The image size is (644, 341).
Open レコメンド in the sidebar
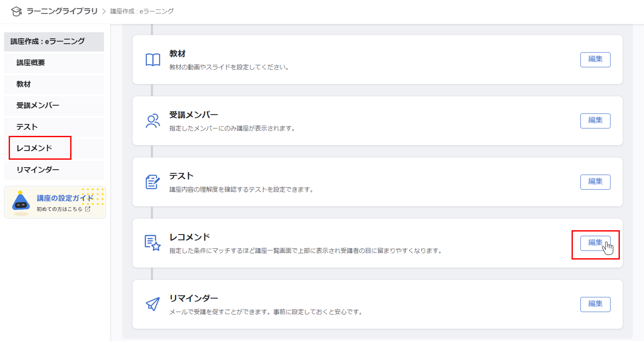34,148
